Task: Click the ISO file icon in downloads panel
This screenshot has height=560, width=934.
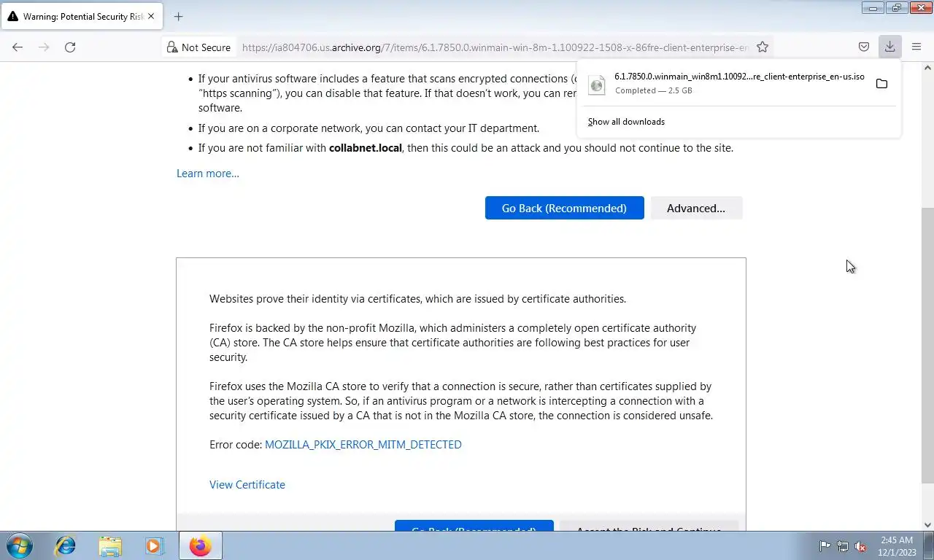Action: 597,85
